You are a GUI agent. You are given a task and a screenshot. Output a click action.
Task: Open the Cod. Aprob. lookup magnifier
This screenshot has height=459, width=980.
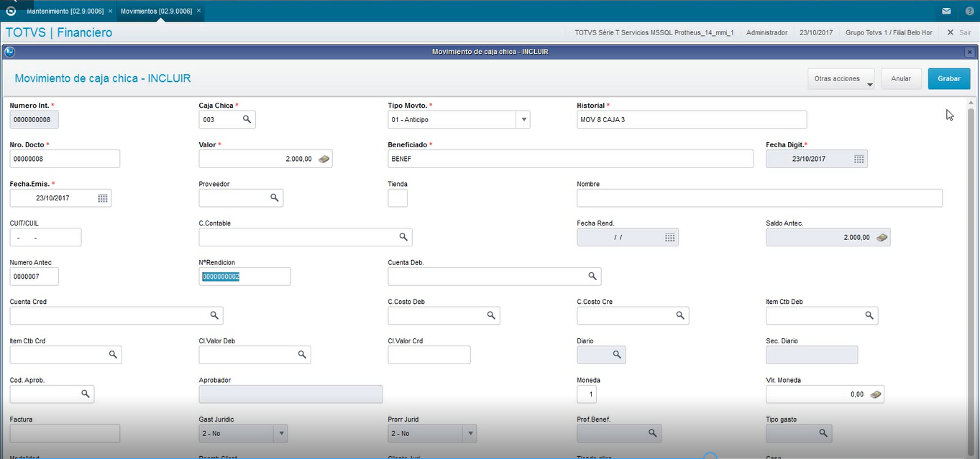click(x=86, y=394)
